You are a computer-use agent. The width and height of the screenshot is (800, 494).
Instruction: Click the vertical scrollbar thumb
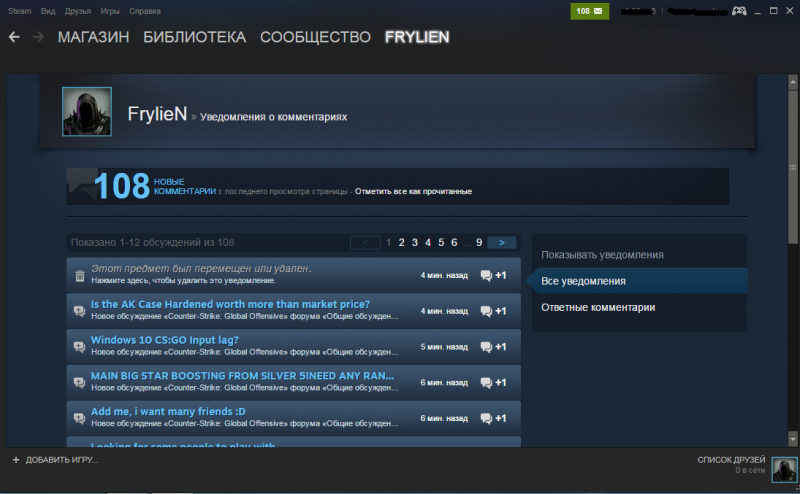(793, 168)
